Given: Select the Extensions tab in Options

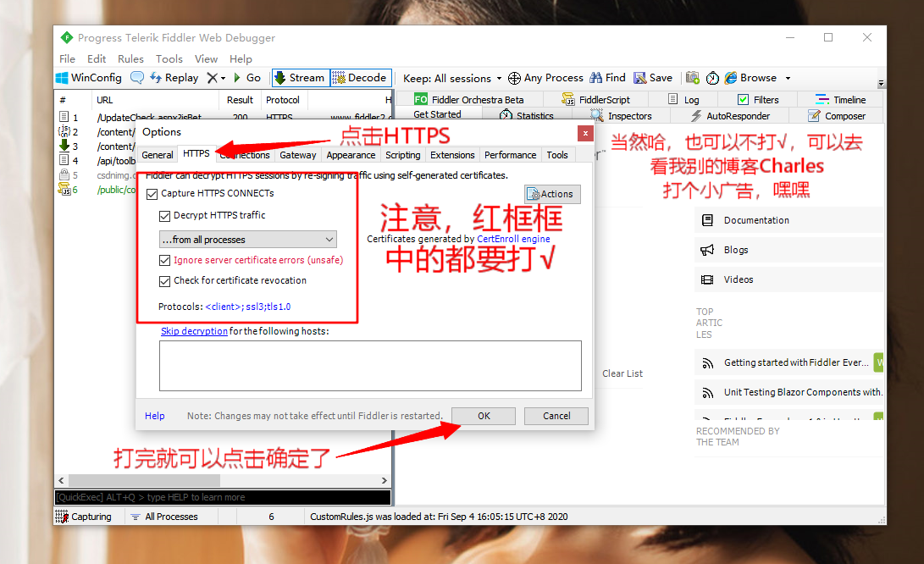Looking at the screenshot, I should click(452, 155).
